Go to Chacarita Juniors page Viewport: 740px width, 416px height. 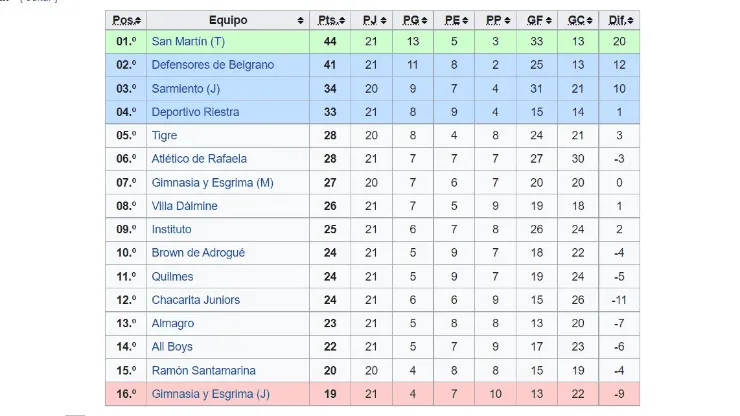pyautogui.click(x=195, y=300)
